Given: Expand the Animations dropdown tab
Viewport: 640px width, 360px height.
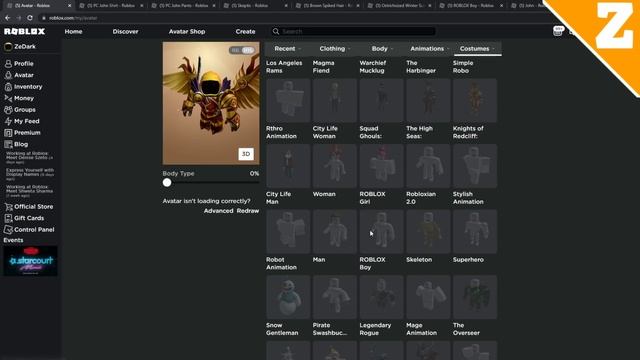Looking at the screenshot, I should [x=429, y=49].
